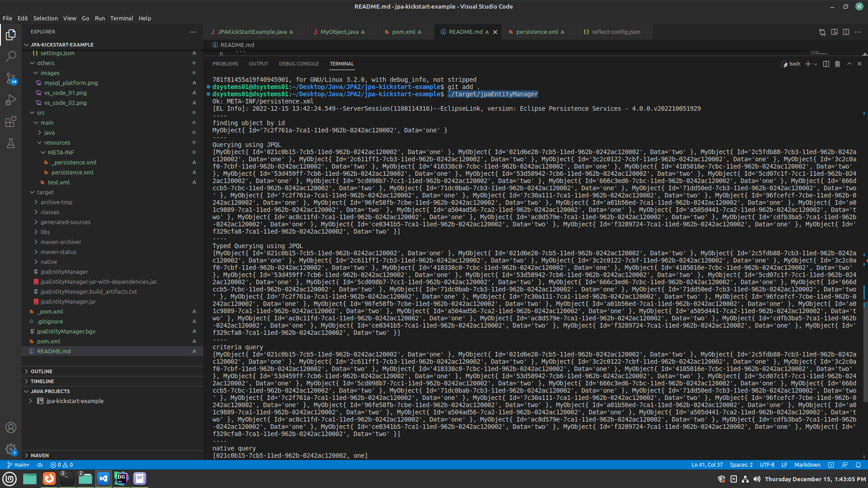Show the notifications bell
Viewport: 868px width, 488px height.
coord(858,465)
